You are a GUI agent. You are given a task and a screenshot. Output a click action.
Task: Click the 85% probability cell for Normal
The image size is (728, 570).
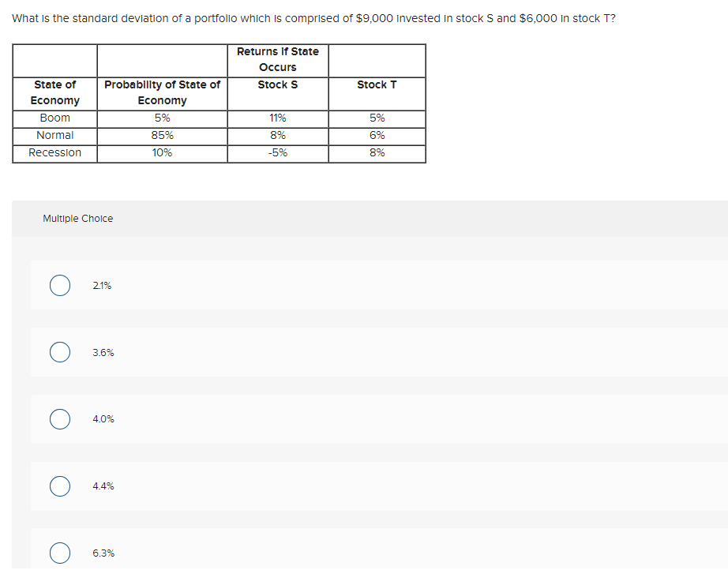click(x=162, y=134)
